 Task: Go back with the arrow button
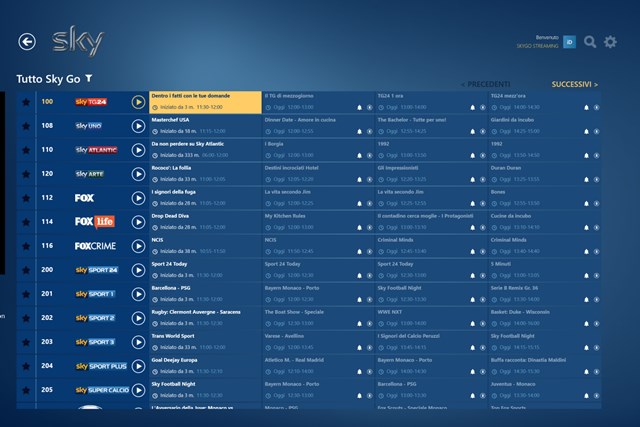(27, 42)
